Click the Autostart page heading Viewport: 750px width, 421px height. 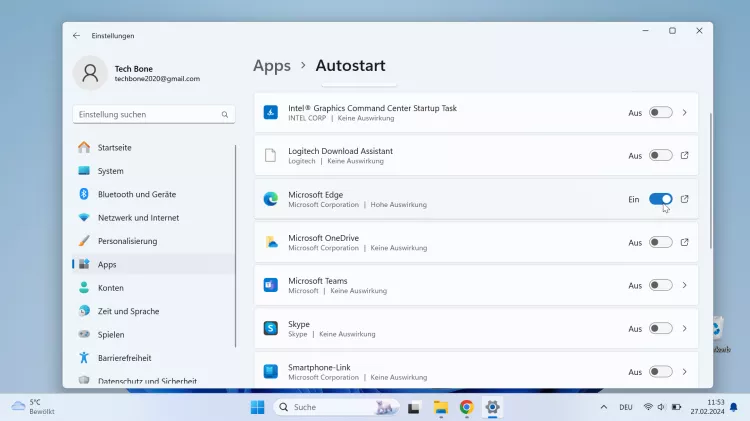(350, 66)
